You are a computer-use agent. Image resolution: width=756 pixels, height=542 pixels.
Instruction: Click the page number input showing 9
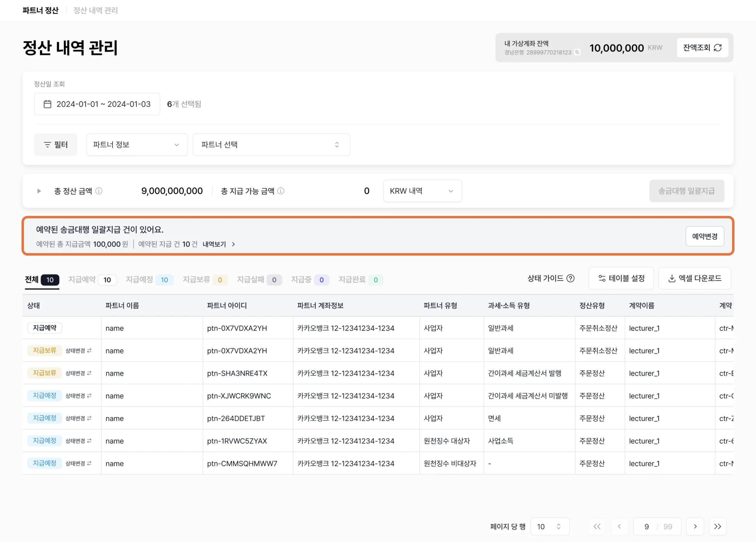click(x=646, y=526)
